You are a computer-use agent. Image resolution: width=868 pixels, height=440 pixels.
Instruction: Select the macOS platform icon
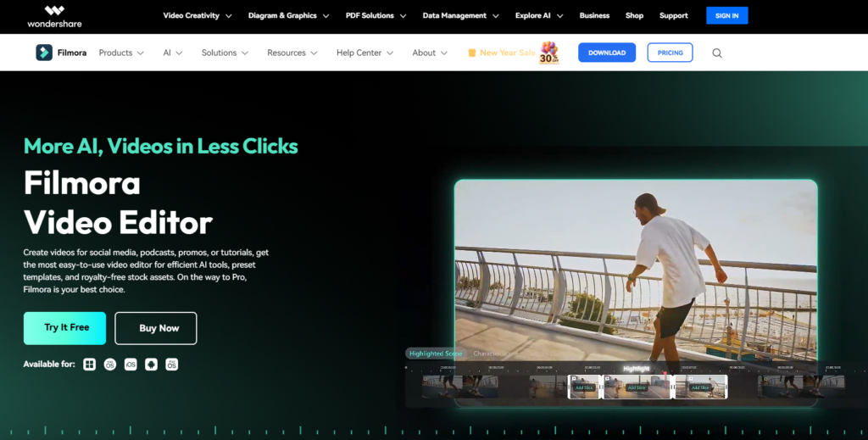[110, 365]
